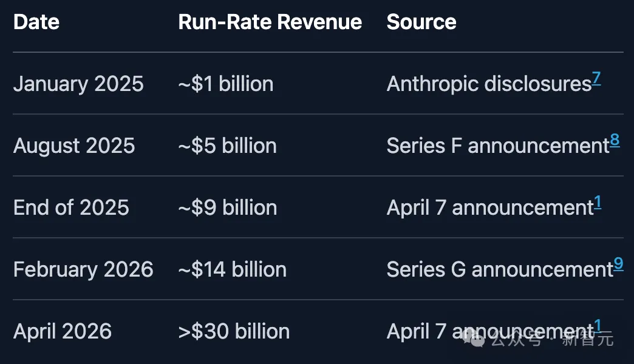Click the ~$9 billion revenue value
Screen dimensions: 634x364
click(x=228, y=207)
